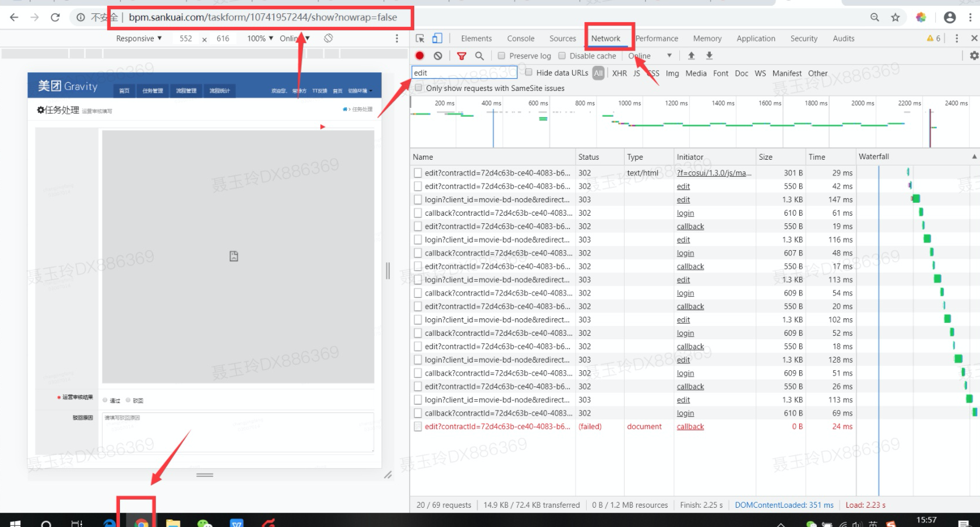Select the 驳回 radio option
The height and width of the screenshot is (527, 980).
tap(128, 400)
